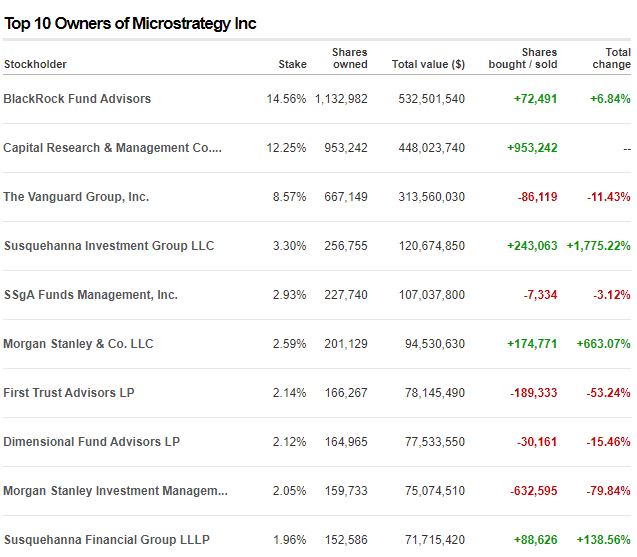
Task: Open Susquehanna Investment Group LLC link
Action: tap(109, 246)
